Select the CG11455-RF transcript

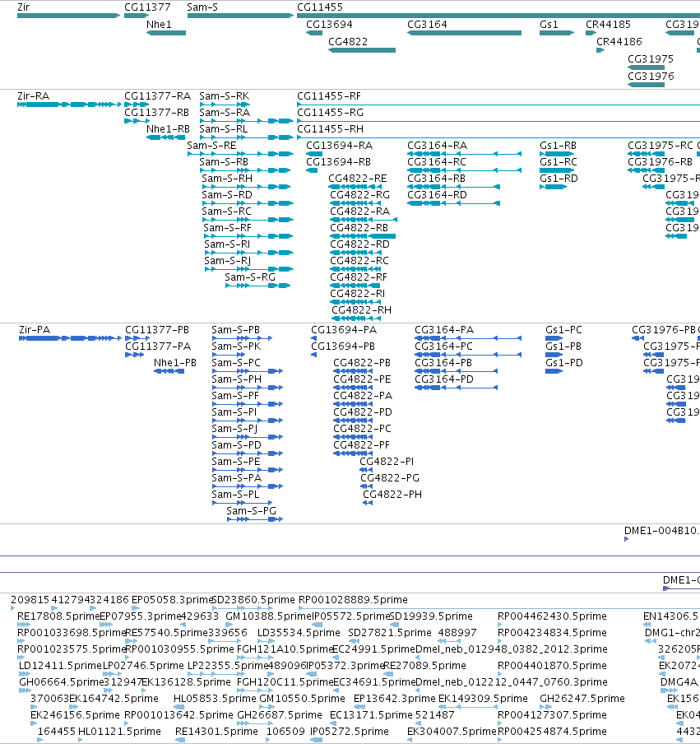498,105
